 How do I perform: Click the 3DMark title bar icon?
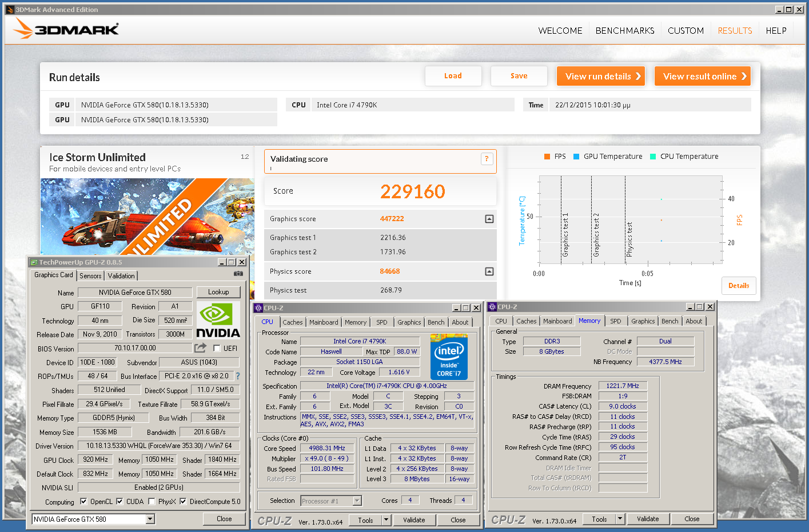(x=10, y=9)
